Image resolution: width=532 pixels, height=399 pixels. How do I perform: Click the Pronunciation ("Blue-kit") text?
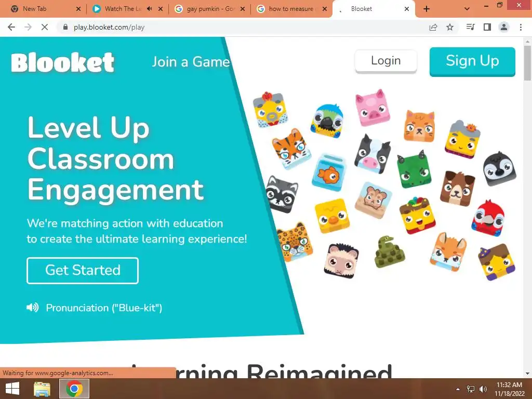[x=104, y=308]
